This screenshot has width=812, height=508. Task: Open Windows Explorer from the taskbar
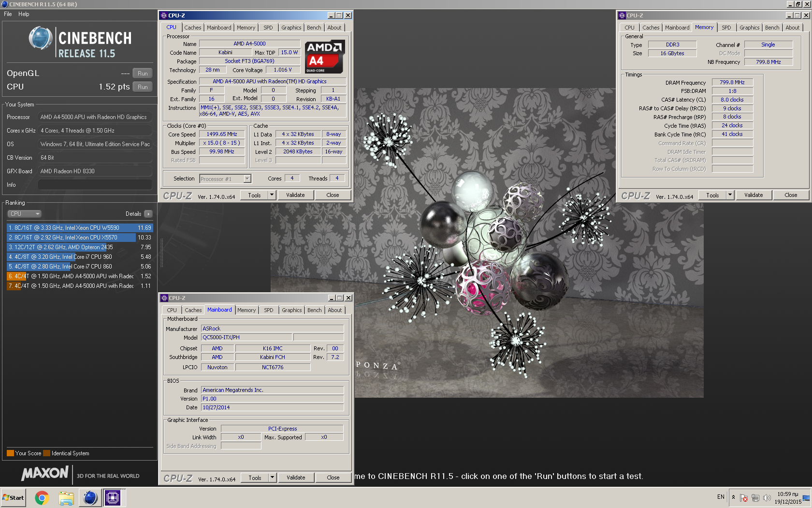(66, 497)
